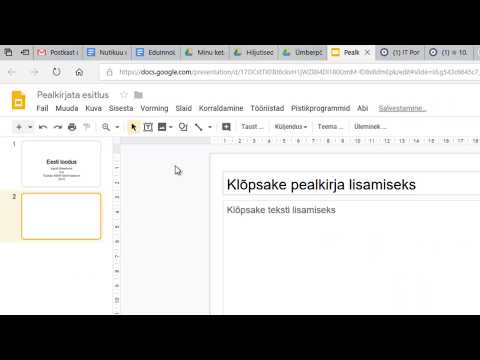Open the Kuva menu
The width and height of the screenshot is (480, 360).
coord(93,108)
